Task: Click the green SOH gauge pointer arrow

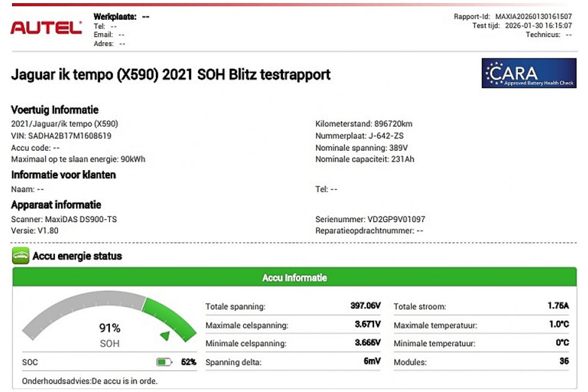Action: pyautogui.click(x=165, y=336)
